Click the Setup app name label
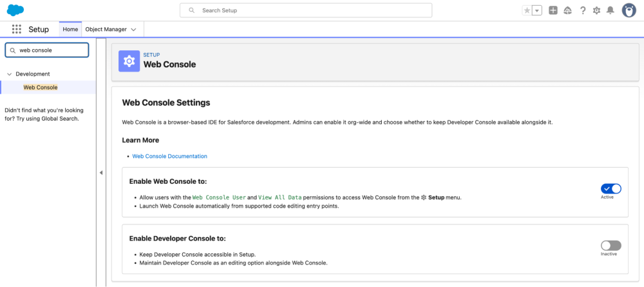Image resolution: width=644 pixels, height=287 pixels. click(x=39, y=30)
